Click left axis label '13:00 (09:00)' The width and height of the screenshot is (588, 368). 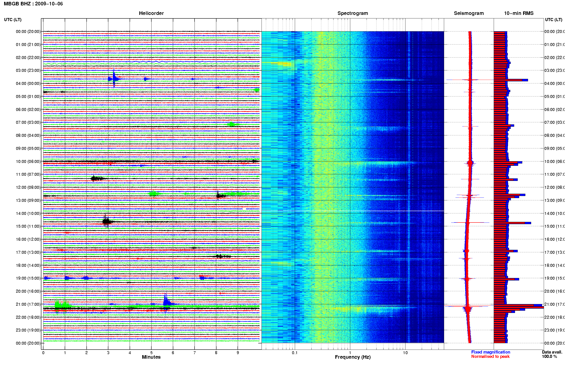[28, 200]
